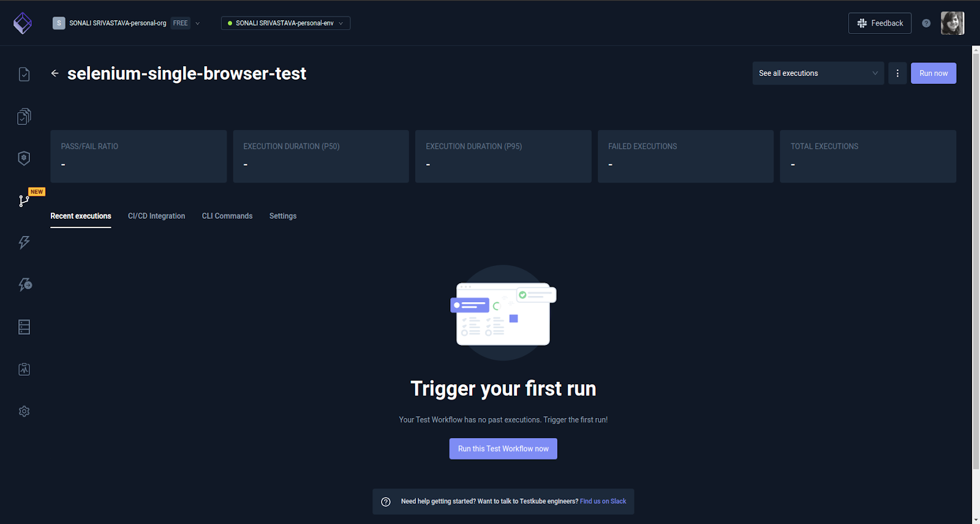Click the S organization avatar badge
The height and width of the screenshot is (524, 980).
(59, 23)
